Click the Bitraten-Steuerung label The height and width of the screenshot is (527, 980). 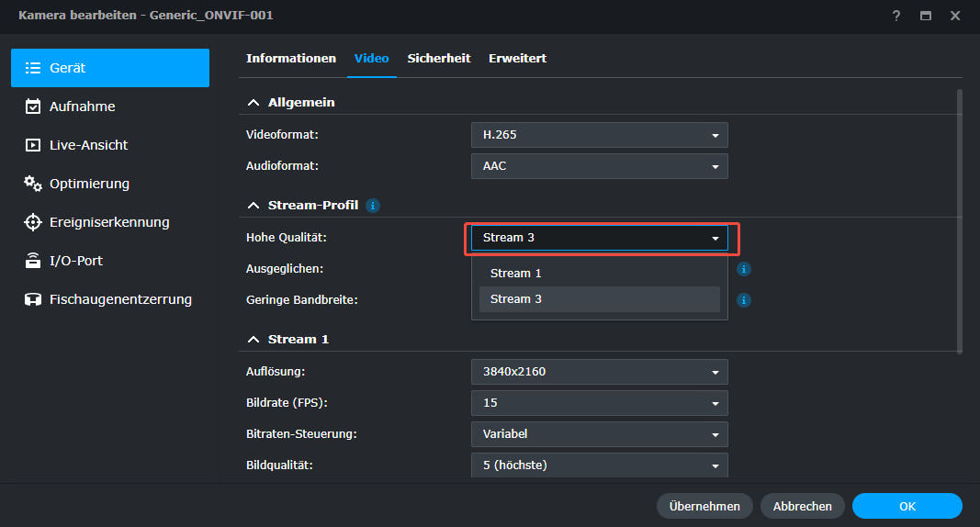click(301, 434)
